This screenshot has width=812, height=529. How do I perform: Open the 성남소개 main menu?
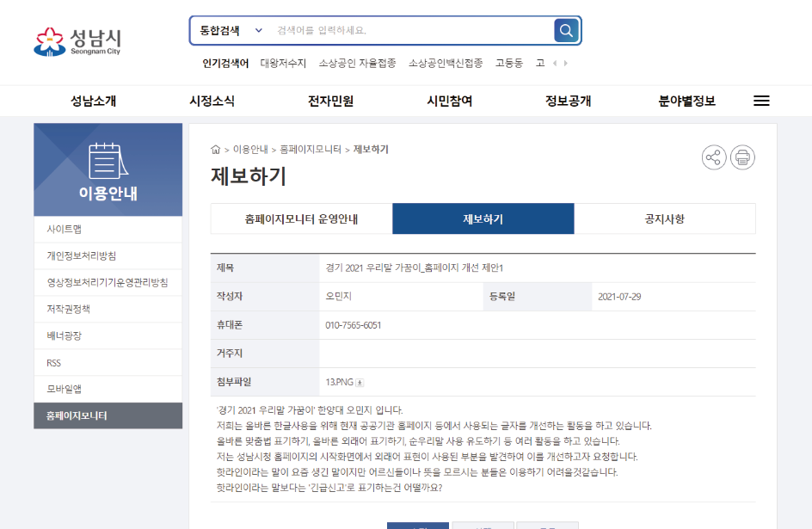[x=93, y=101]
